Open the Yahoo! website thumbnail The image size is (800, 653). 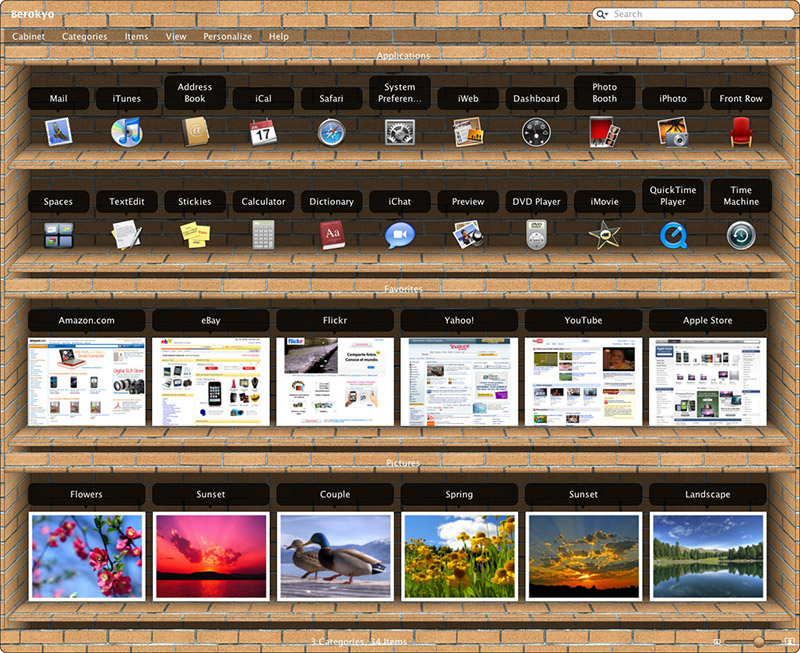[x=459, y=382]
